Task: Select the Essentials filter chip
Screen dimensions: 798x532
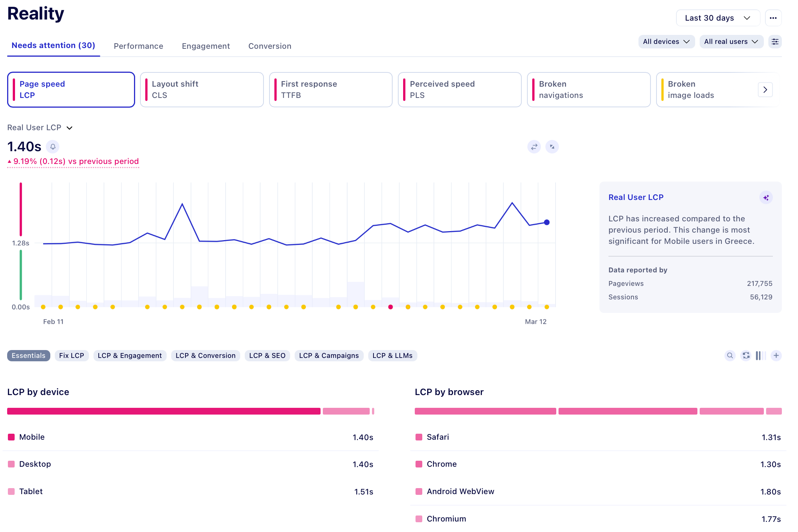Action: tap(29, 355)
